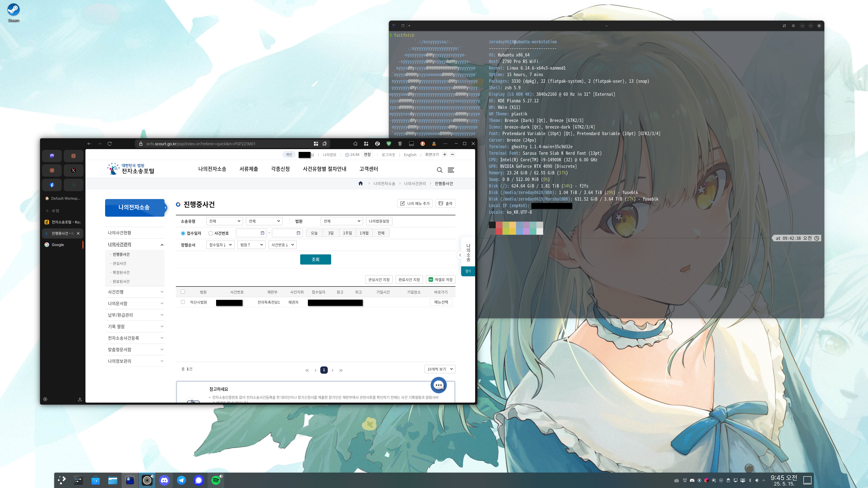
Task: Click the 나의 메뉴 추가 button
Action: [x=415, y=203]
